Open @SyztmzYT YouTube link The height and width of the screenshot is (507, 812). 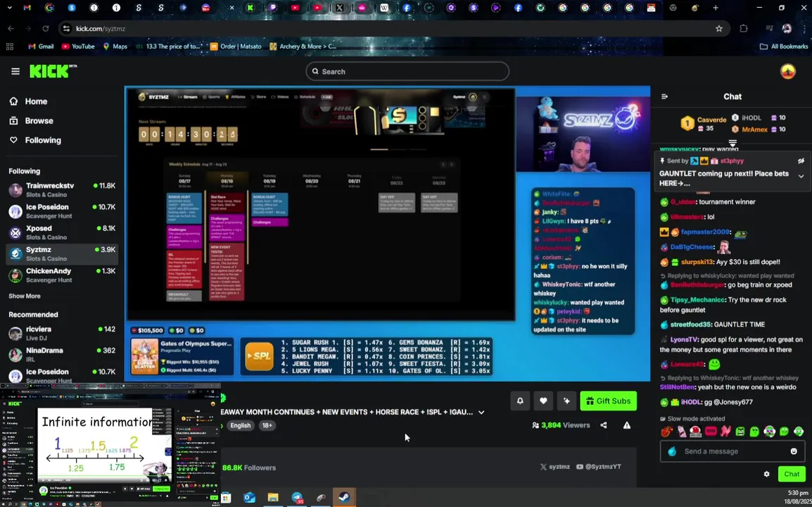pos(599,467)
